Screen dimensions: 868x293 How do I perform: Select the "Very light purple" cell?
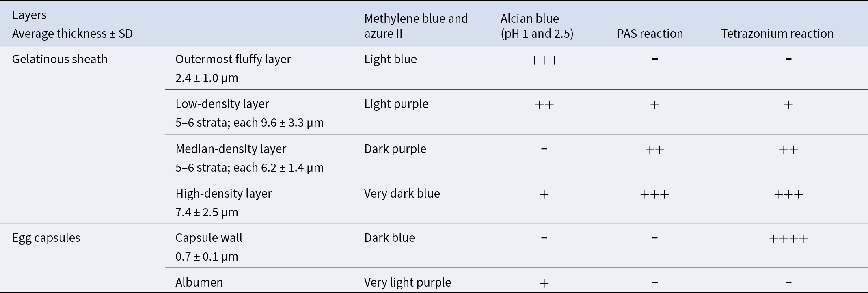(x=408, y=282)
